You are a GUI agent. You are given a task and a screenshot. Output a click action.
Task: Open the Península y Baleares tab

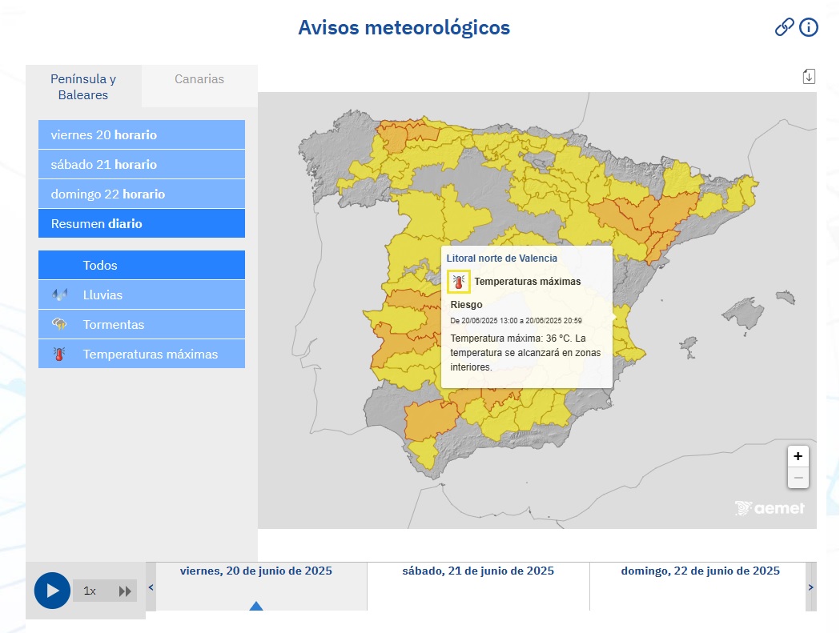pos(82,86)
